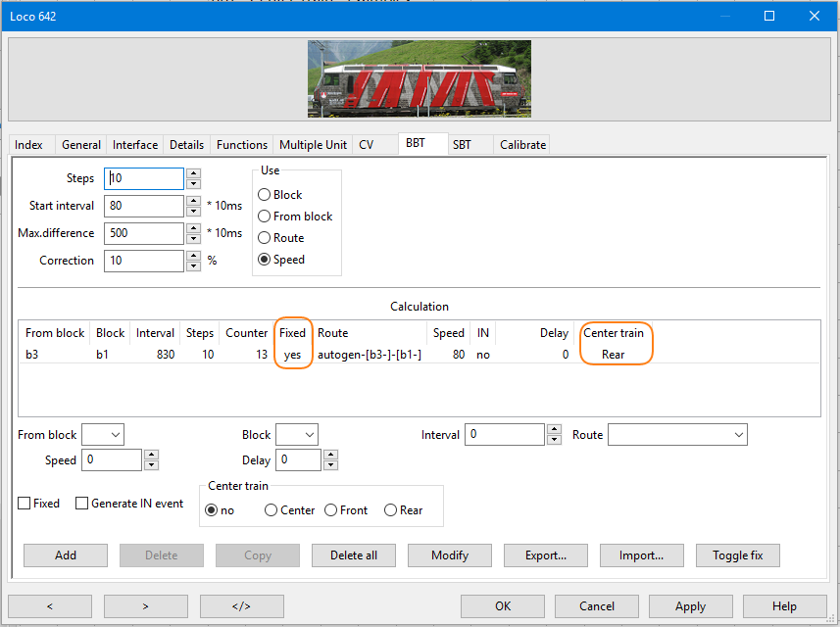Screen dimensions: 840x627
Task: Click the next loco '>' button
Action: (145, 606)
